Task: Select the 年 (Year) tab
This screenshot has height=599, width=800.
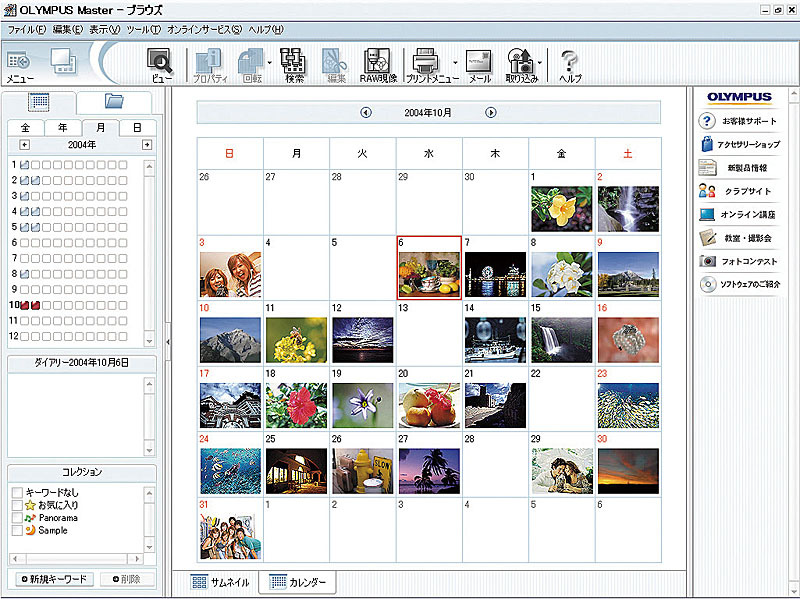Action: click(x=63, y=128)
